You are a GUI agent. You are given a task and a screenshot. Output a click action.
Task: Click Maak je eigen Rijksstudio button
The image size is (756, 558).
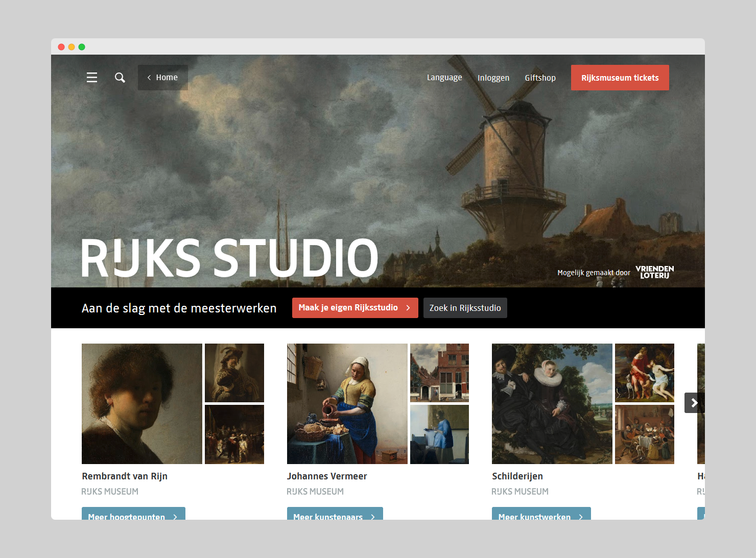click(355, 308)
